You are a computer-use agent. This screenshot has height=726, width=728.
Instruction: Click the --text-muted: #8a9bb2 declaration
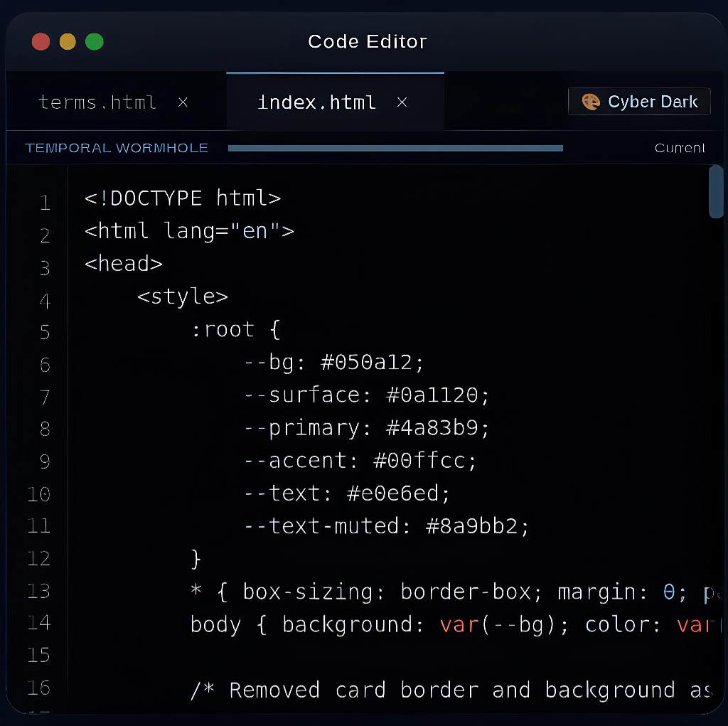click(386, 526)
